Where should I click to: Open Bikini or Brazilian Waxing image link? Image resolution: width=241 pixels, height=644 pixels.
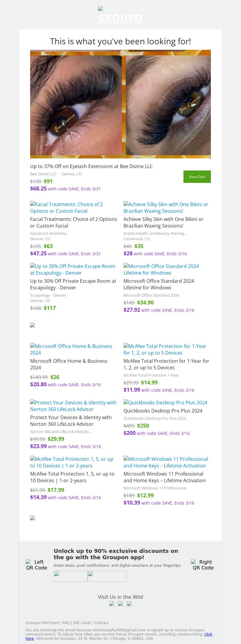click(166, 208)
